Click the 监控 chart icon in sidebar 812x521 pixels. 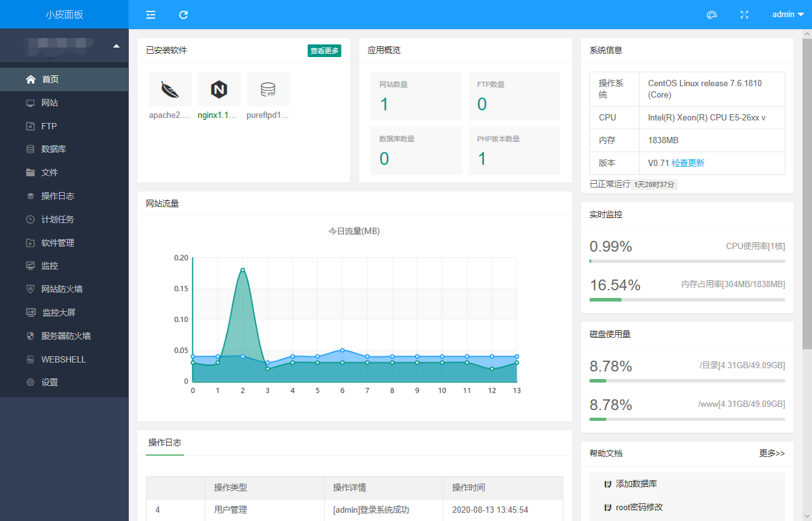tap(30, 266)
